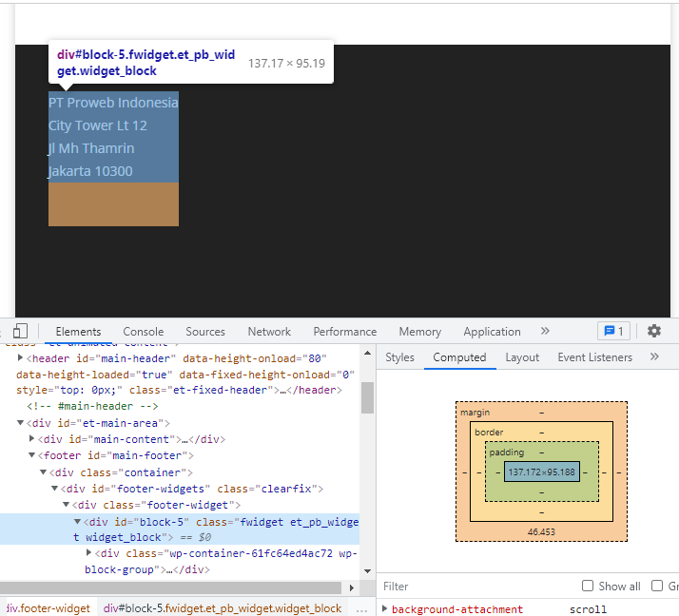This screenshot has height=616, width=679.
Task: Open the Sources tab
Action: (205, 332)
